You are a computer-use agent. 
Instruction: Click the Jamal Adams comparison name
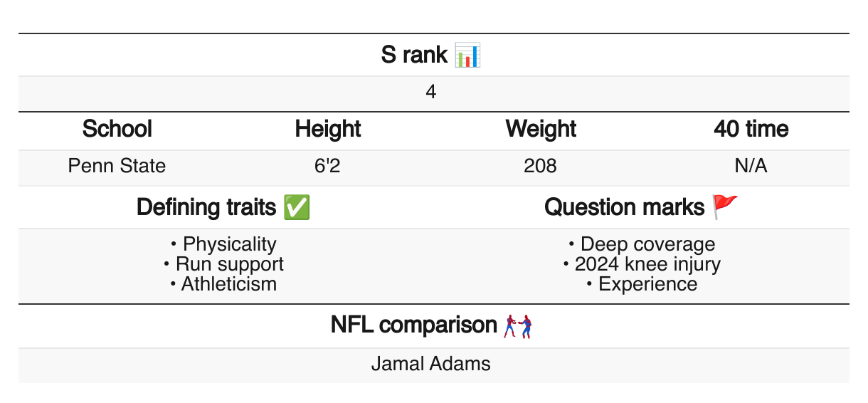431,364
